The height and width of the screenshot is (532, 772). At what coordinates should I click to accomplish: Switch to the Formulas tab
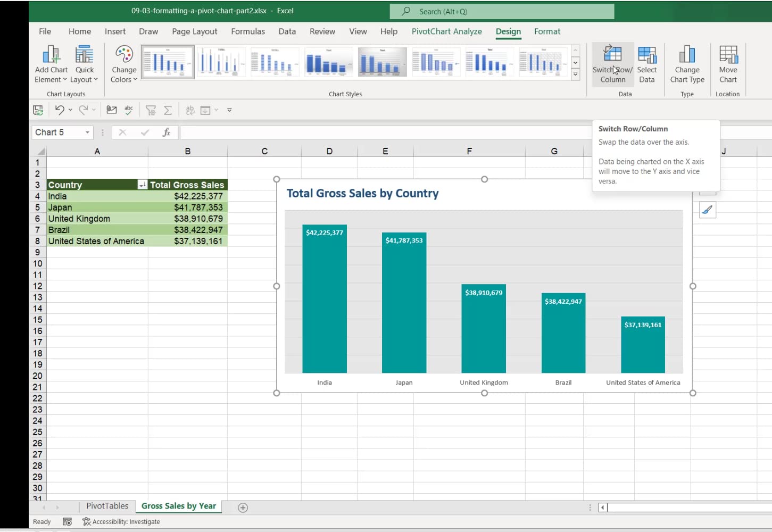(248, 31)
